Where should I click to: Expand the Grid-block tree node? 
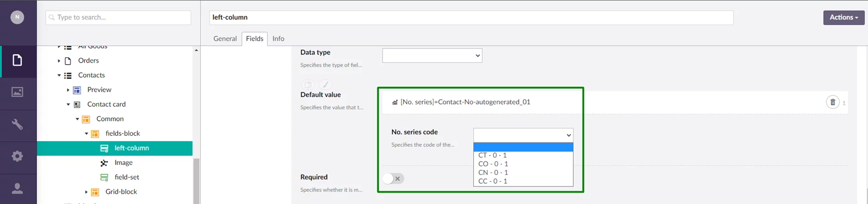pyautogui.click(x=86, y=192)
